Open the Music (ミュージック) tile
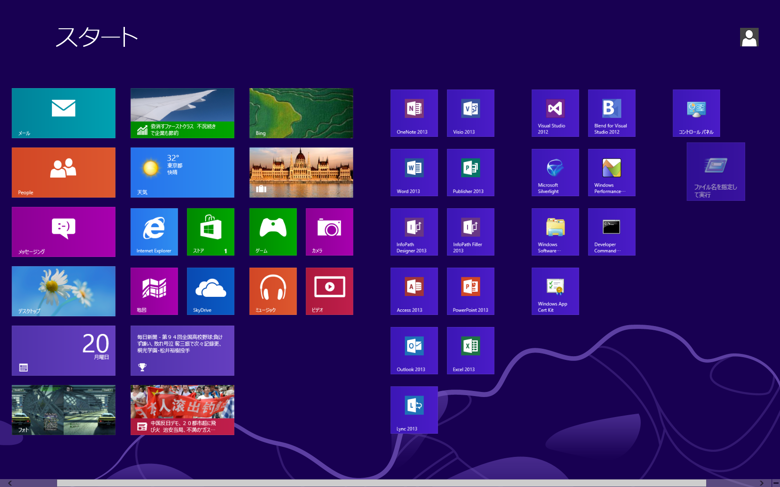Viewport: 780px width, 487px height. (x=273, y=292)
